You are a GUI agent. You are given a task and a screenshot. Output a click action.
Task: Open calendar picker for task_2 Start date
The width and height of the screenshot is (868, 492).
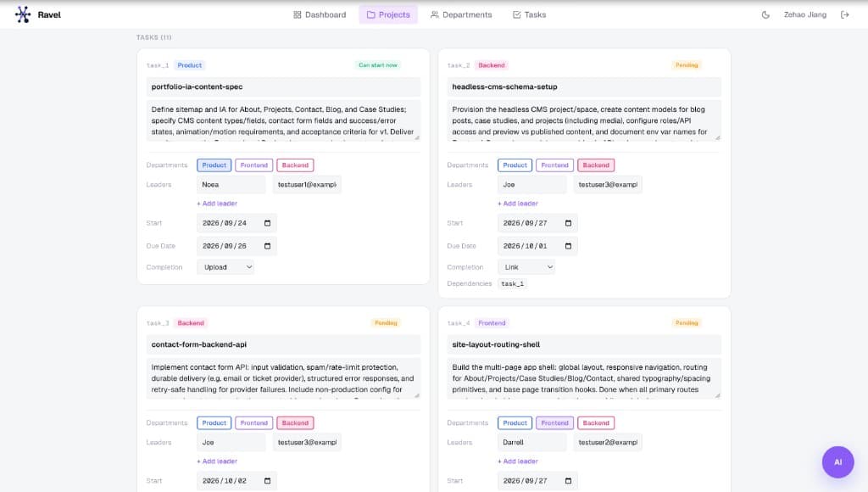point(568,223)
